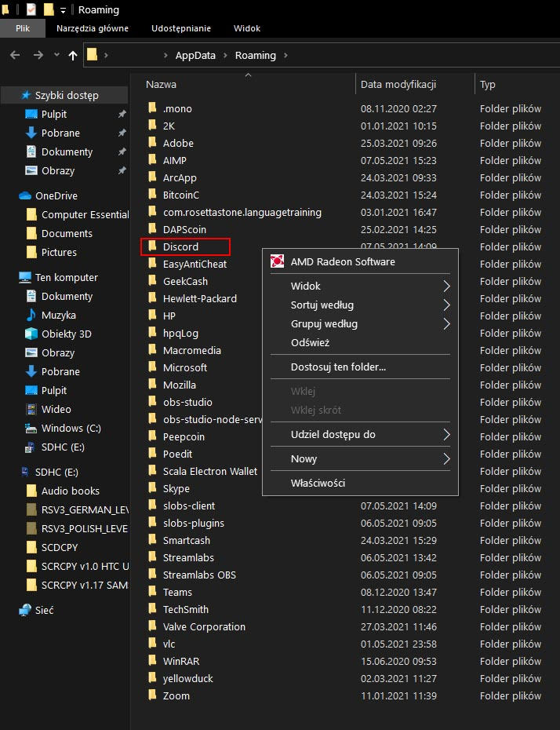Select the yellowduck folder
This screenshot has width=560, height=730.
click(188, 678)
